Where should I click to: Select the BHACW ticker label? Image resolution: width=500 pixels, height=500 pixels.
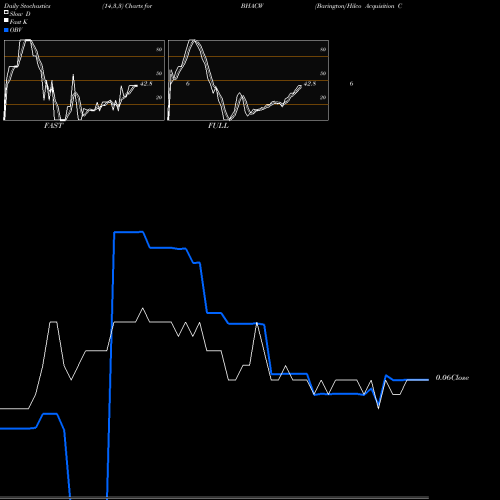[x=252, y=6]
